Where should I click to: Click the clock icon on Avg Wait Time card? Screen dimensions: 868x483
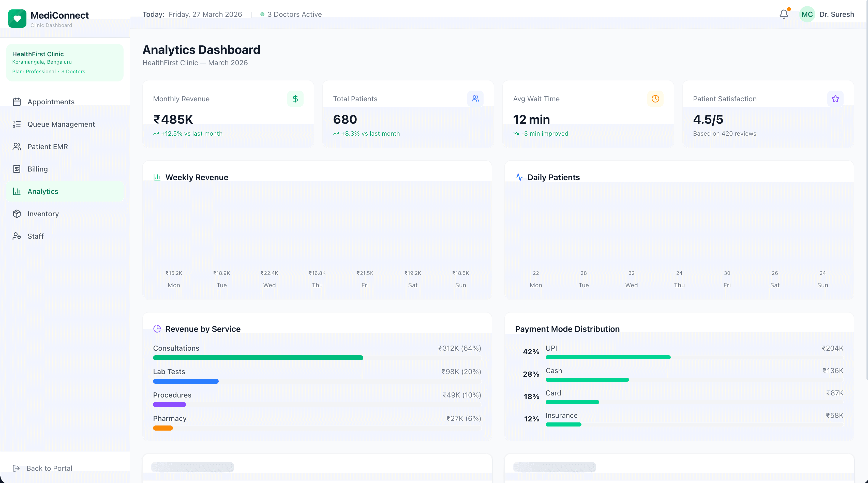pyautogui.click(x=655, y=98)
